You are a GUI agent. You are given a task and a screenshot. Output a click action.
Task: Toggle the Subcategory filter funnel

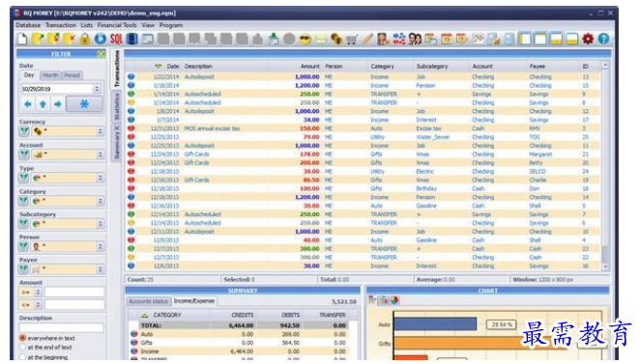click(24, 224)
